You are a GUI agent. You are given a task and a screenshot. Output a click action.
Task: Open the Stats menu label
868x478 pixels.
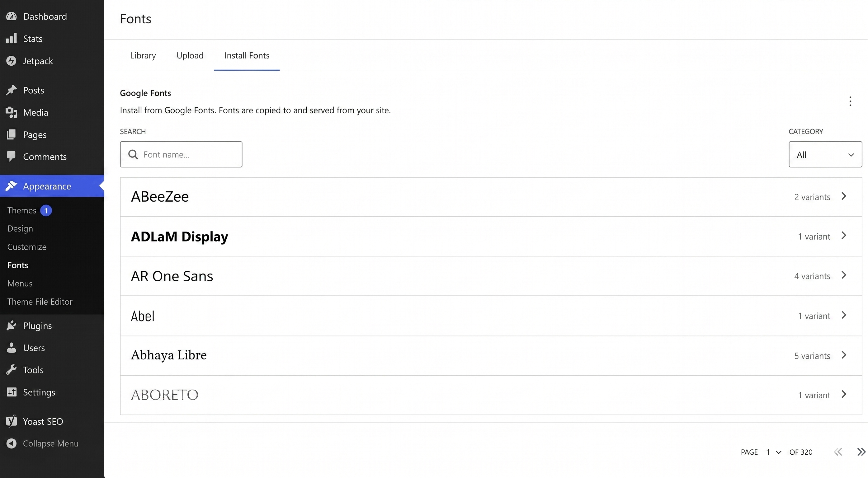[x=33, y=38]
